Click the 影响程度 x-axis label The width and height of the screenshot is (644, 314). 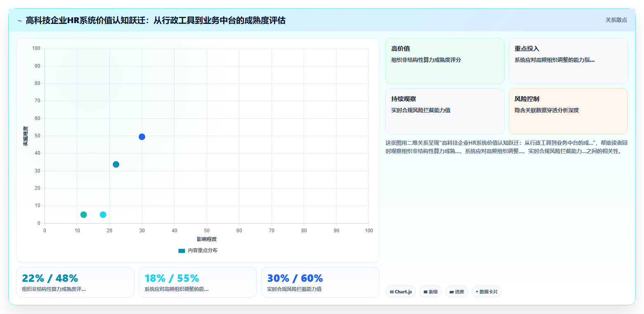coord(207,239)
